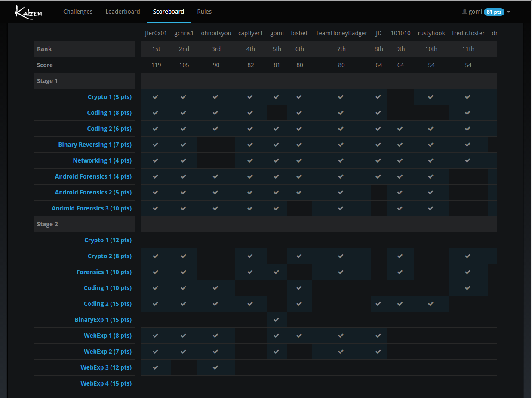This screenshot has width=532, height=398.
Task: Open Forensics 1 (10 pts) challenge
Action: [104, 272]
